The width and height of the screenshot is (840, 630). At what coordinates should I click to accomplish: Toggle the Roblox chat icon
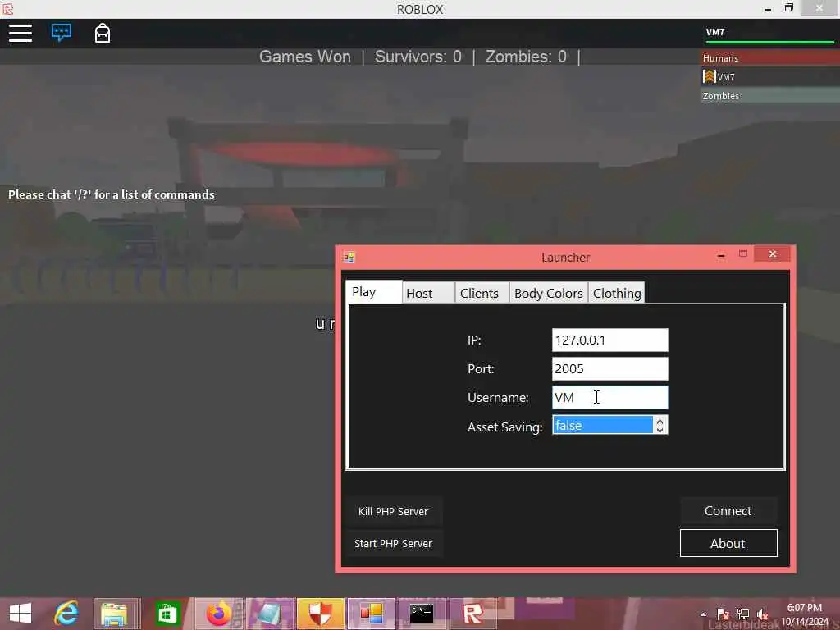(x=62, y=33)
